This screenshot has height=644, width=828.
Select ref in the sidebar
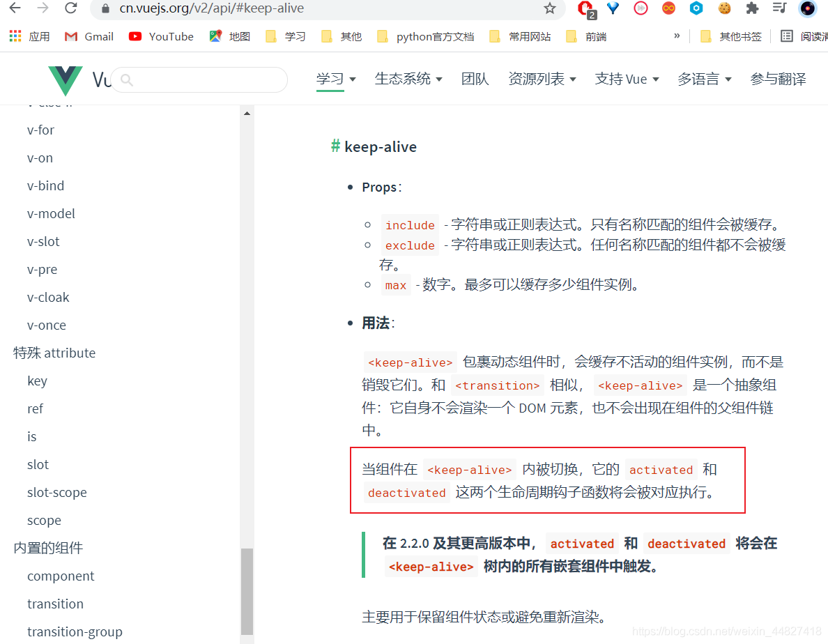35,409
